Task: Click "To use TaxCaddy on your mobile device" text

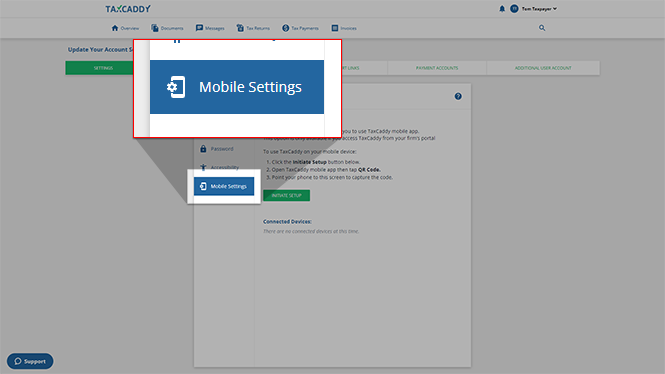Action: 310,151
